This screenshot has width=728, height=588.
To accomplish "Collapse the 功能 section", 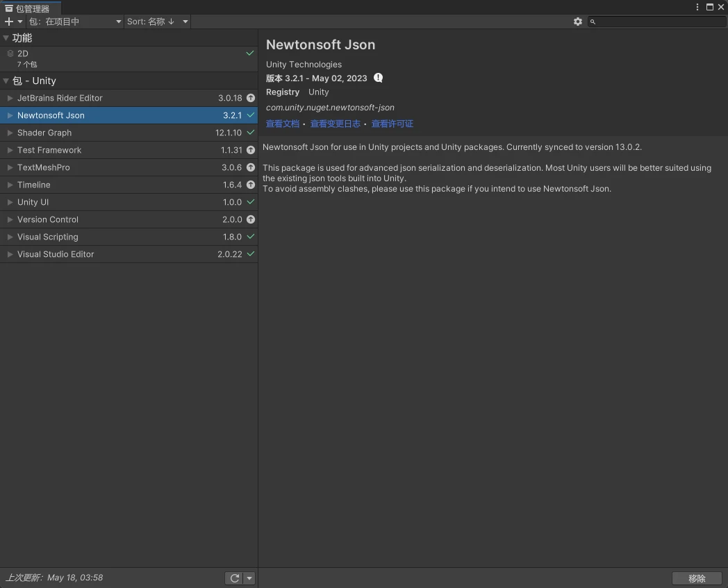I will pyautogui.click(x=6, y=38).
